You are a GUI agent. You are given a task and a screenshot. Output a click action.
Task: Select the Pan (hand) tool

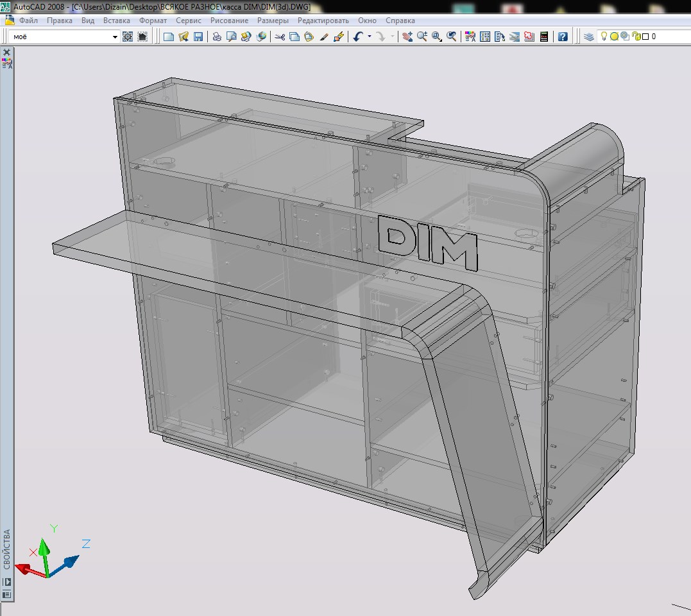(407, 37)
